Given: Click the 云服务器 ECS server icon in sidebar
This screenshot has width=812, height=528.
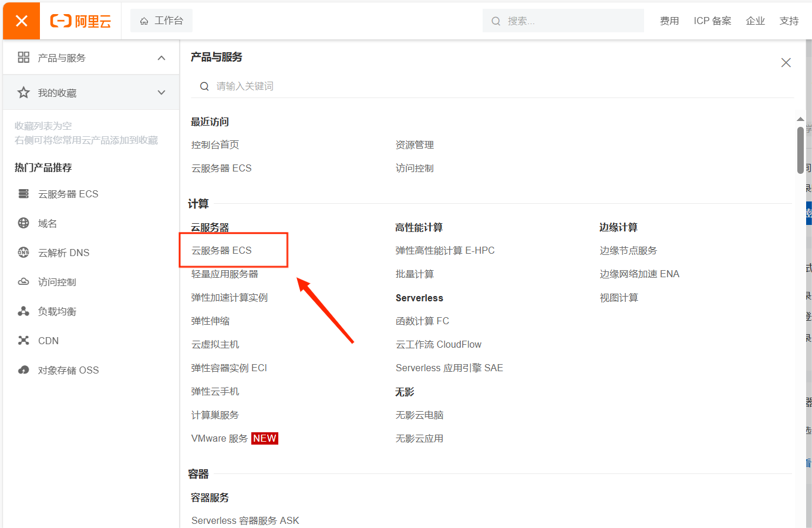Looking at the screenshot, I should [23, 194].
